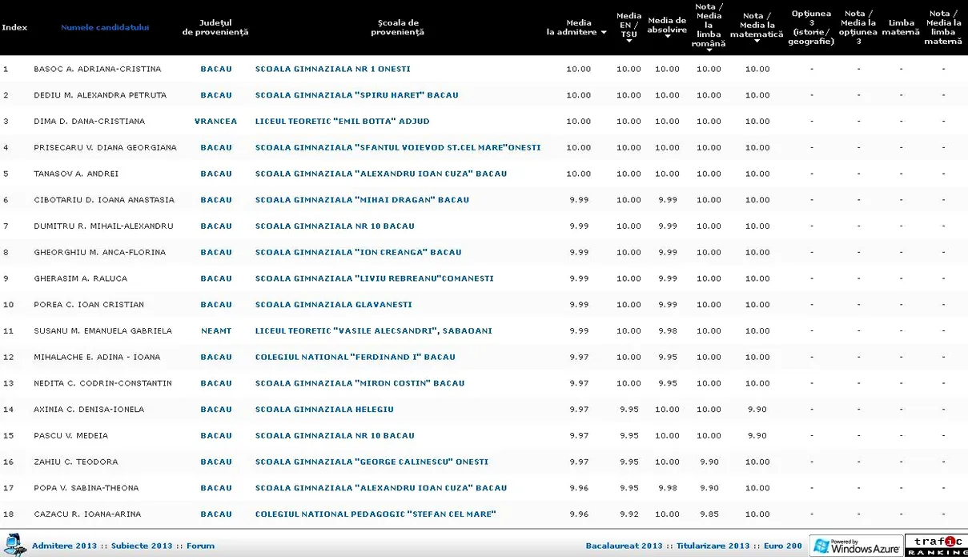Image resolution: width=968 pixels, height=560 pixels.
Task: Select the VRANCEA county link
Action: pyautogui.click(x=215, y=122)
